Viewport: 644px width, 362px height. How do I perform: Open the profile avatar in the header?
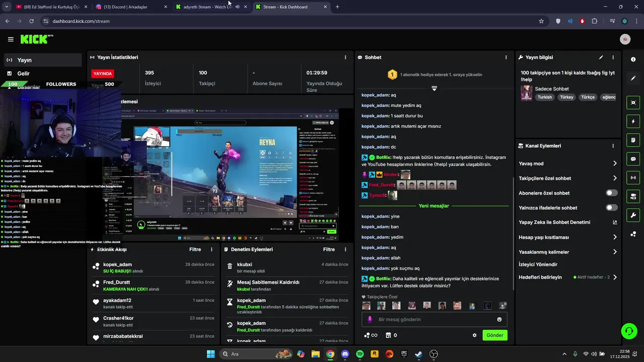[625, 39]
